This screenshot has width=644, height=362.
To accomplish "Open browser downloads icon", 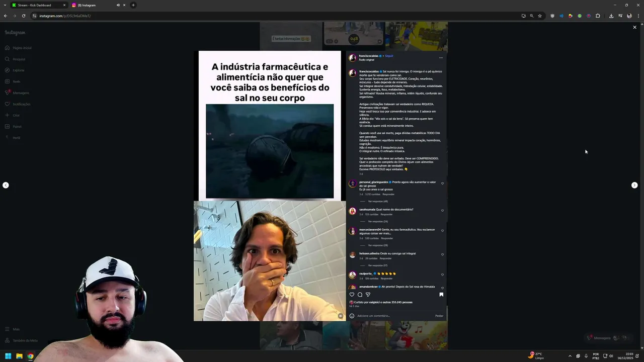I will 611,16.
